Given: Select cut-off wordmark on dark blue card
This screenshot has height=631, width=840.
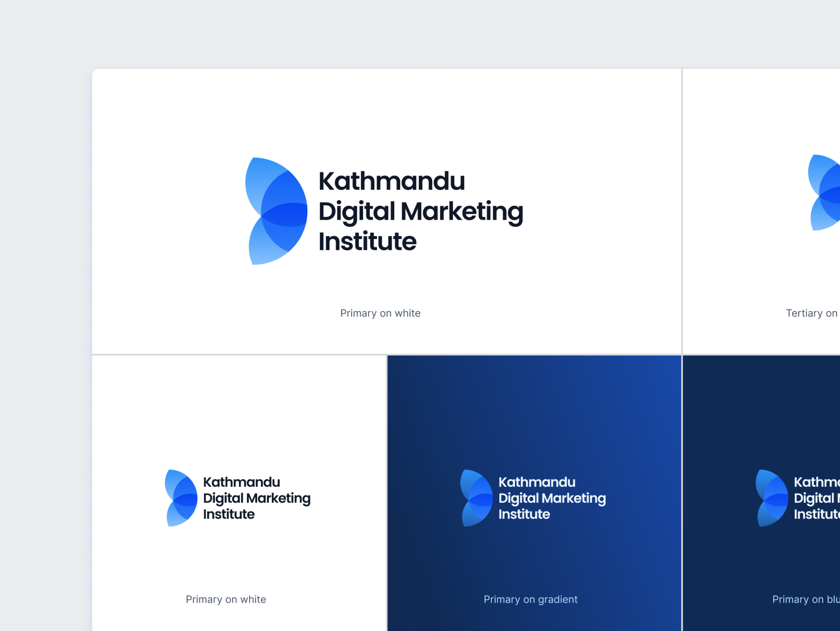Looking at the screenshot, I should 817,498.
